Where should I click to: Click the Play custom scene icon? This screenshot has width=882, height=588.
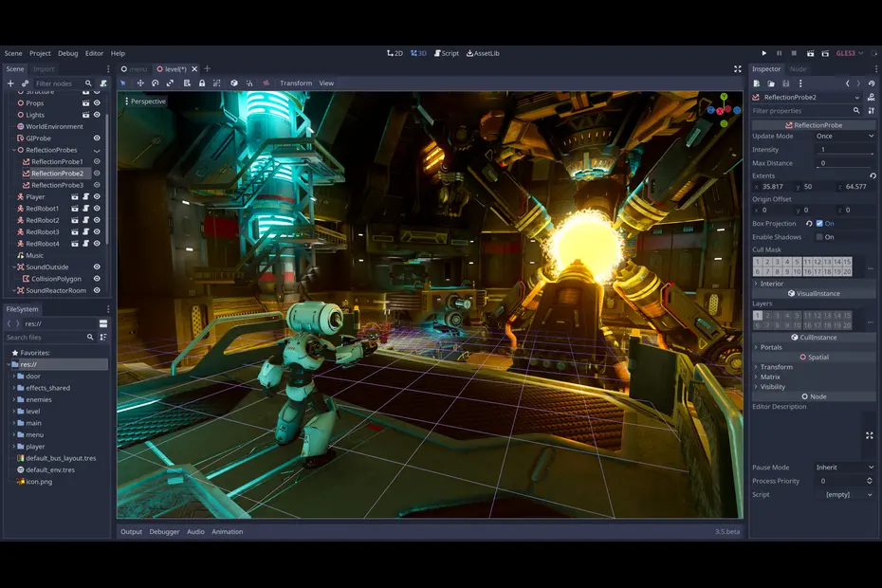pyautogui.click(x=825, y=53)
